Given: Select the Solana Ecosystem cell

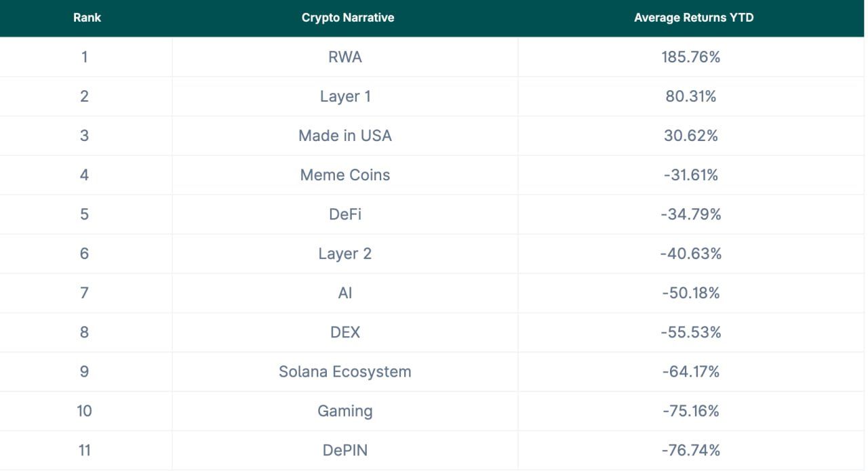Looking at the screenshot, I should (345, 371).
